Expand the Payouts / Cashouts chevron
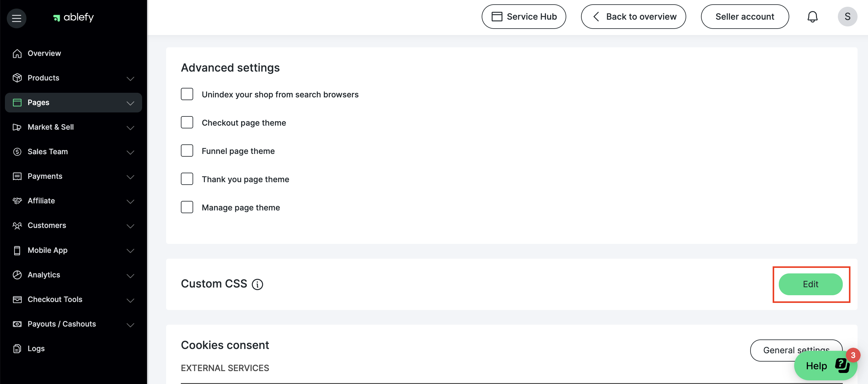This screenshot has width=868, height=384. [130, 324]
